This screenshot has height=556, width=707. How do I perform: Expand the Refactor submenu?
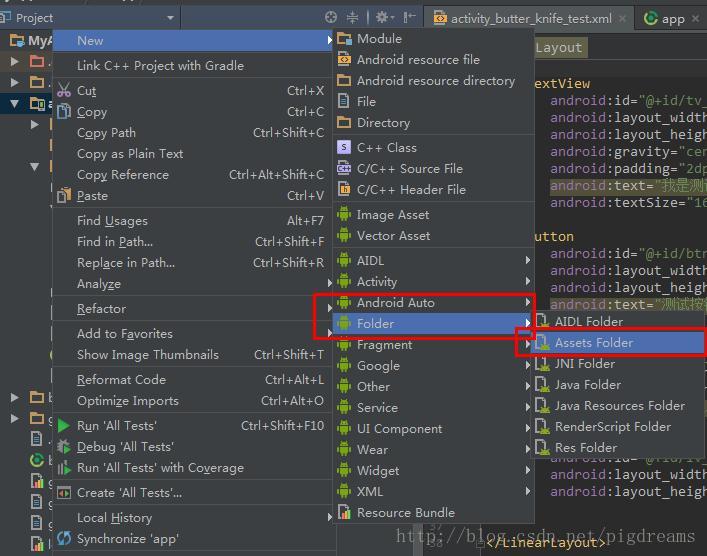[x=193, y=309]
